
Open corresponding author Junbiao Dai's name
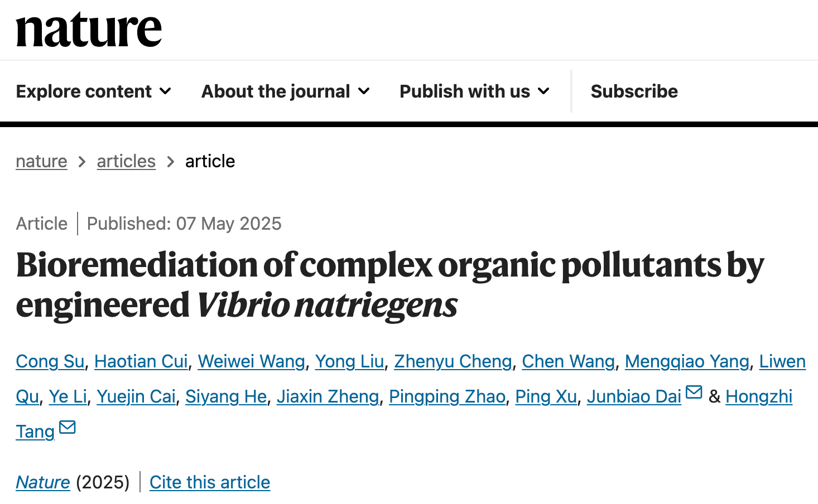[634, 397]
